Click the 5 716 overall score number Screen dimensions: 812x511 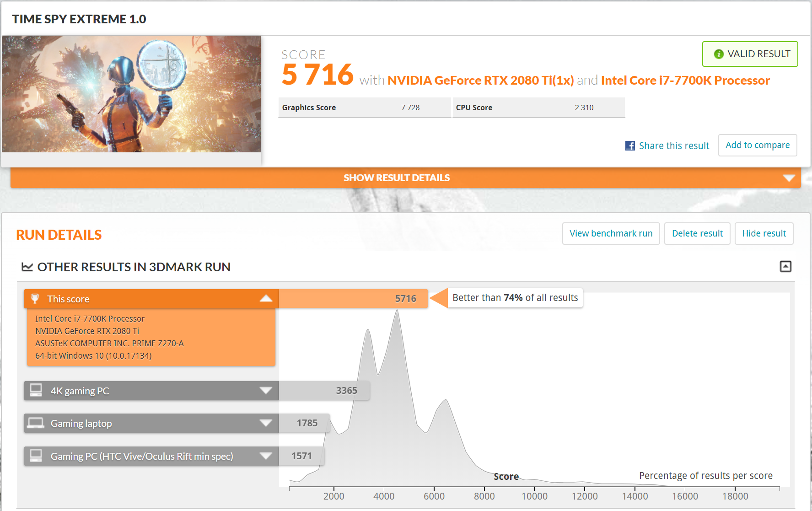coord(317,75)
